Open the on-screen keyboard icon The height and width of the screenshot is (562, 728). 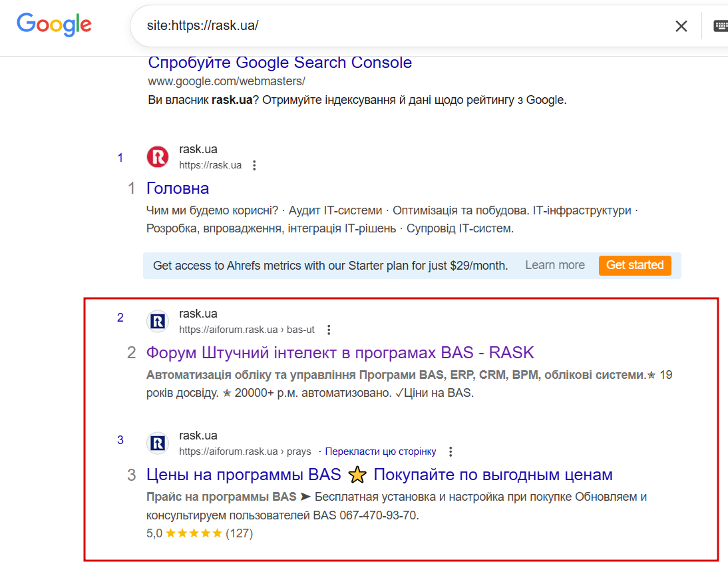(720, 26)
